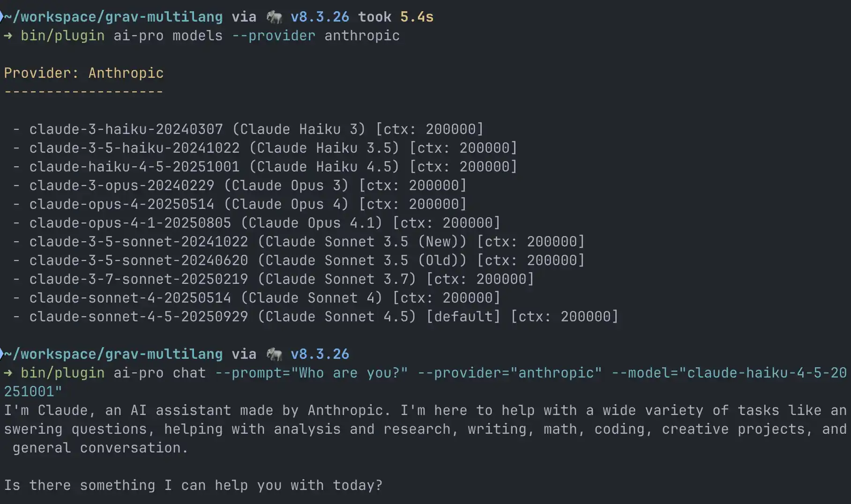Click the "(Claude Sonnet 3.5 (Old))" label
The image size is (851, 504).
(362, 260)
